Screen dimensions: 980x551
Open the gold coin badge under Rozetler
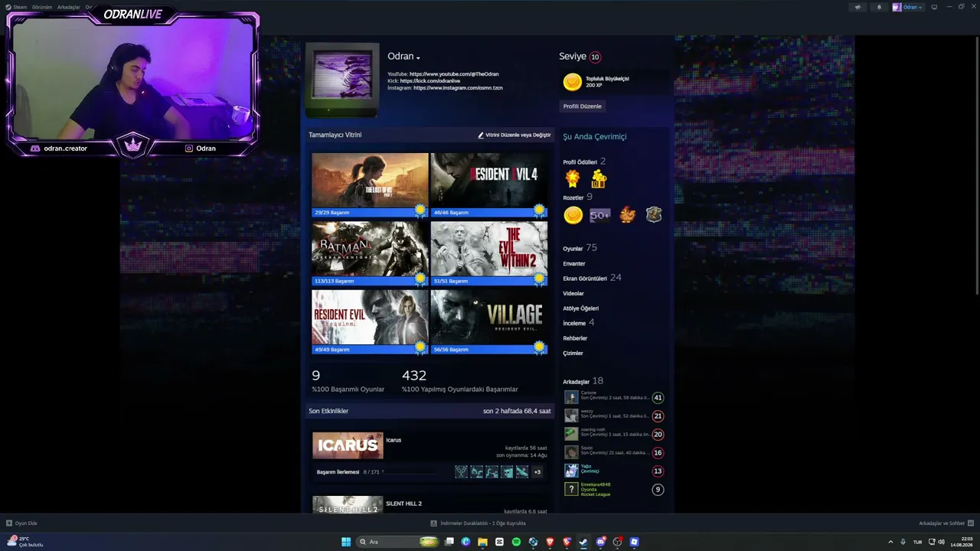coord(573,216)
